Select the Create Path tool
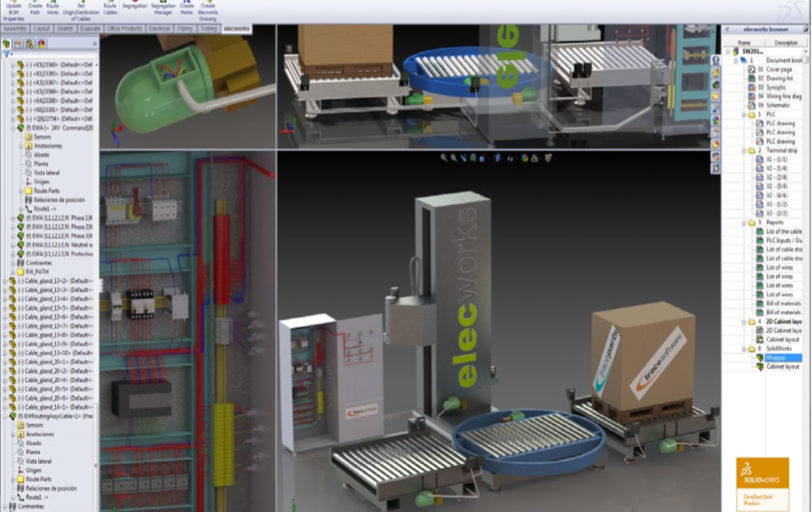Viewport: 812px width, 512px height. coord(35,8)
